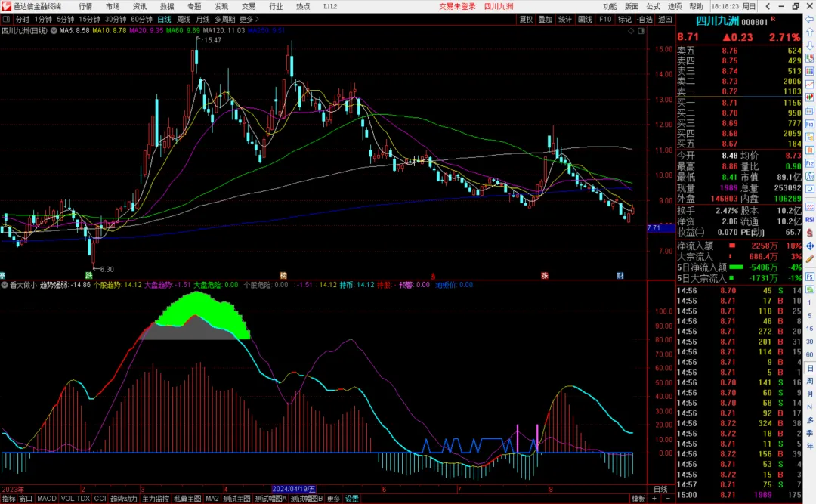Select 日 daily period in sidebar
The height and width of the screenshot is (504, 816).
(810, 368)
